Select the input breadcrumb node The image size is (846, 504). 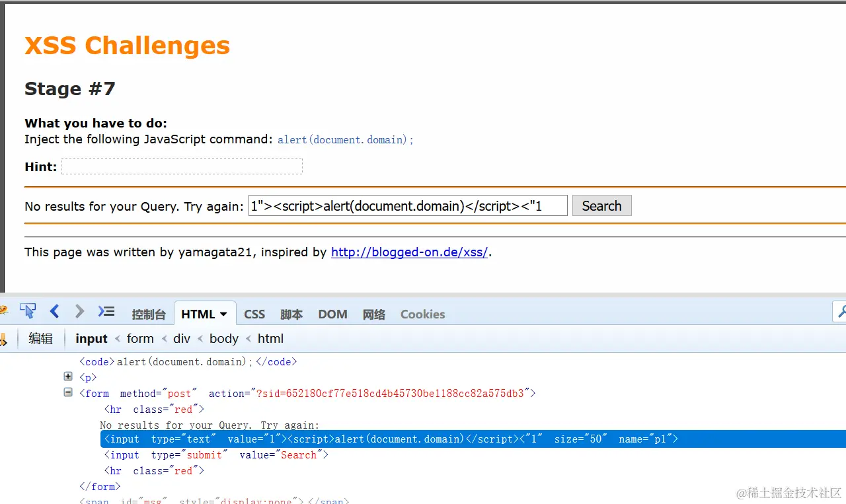(91, 338)
